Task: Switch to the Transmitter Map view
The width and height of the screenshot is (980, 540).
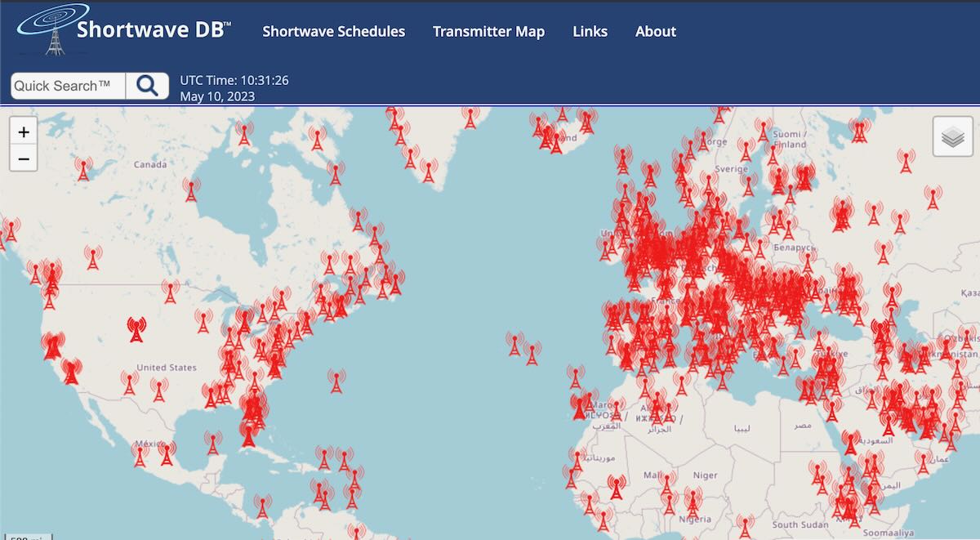Action: click(488, 31)
